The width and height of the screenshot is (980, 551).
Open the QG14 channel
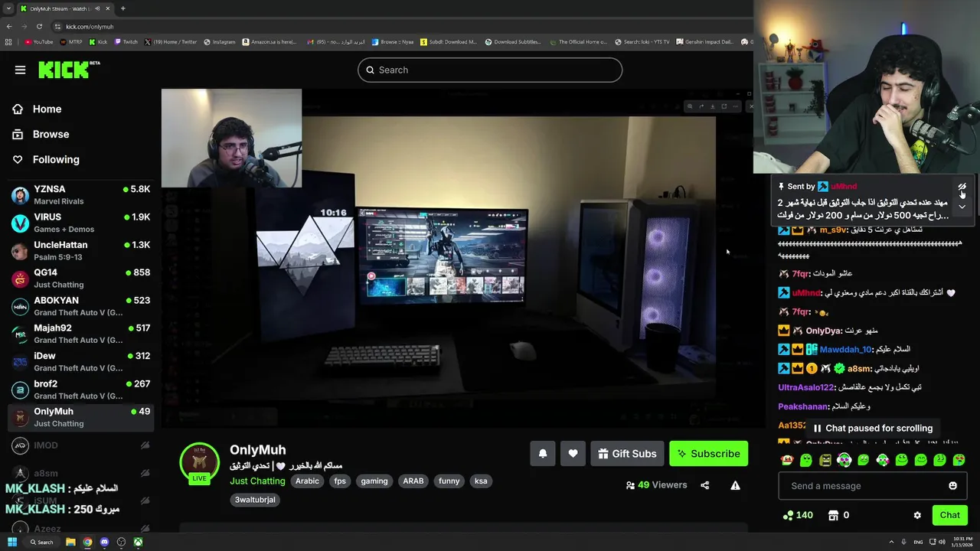[x=80, y=278]
